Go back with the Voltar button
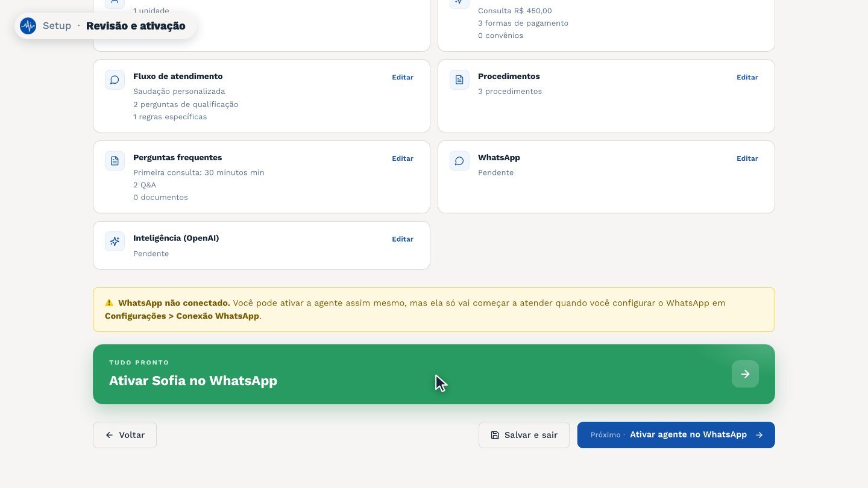 tap(125, 435)
